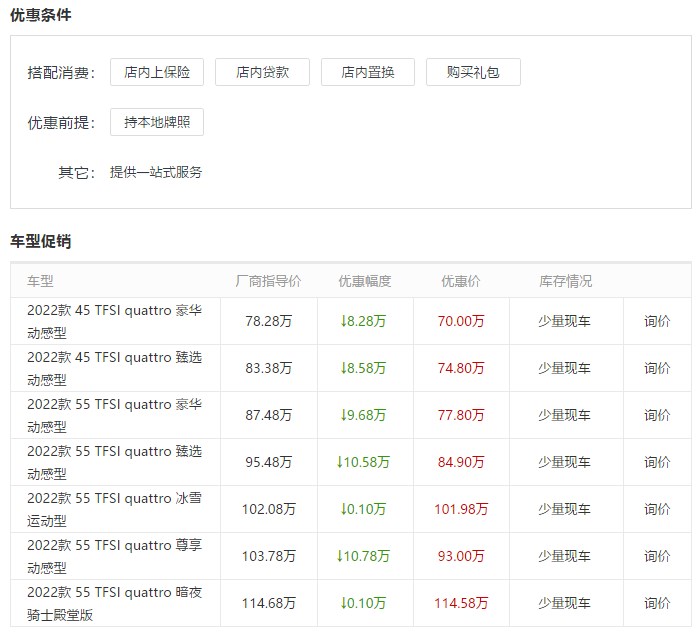Click the ↓8.58万 discount value

(x=363, y=368)
